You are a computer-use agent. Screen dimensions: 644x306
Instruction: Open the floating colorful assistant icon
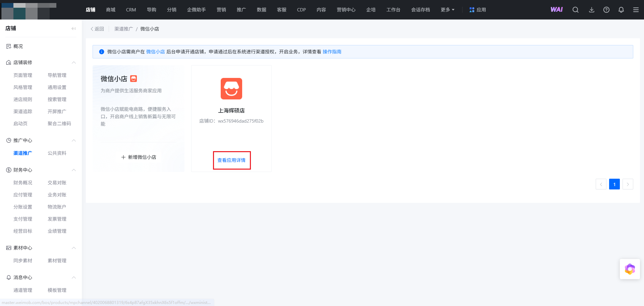point(630,269)
